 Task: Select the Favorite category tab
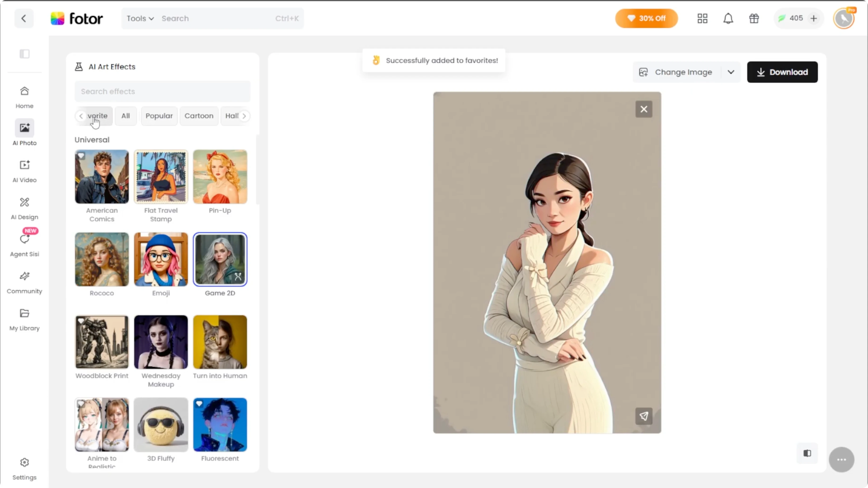click(x=98, y=116)
